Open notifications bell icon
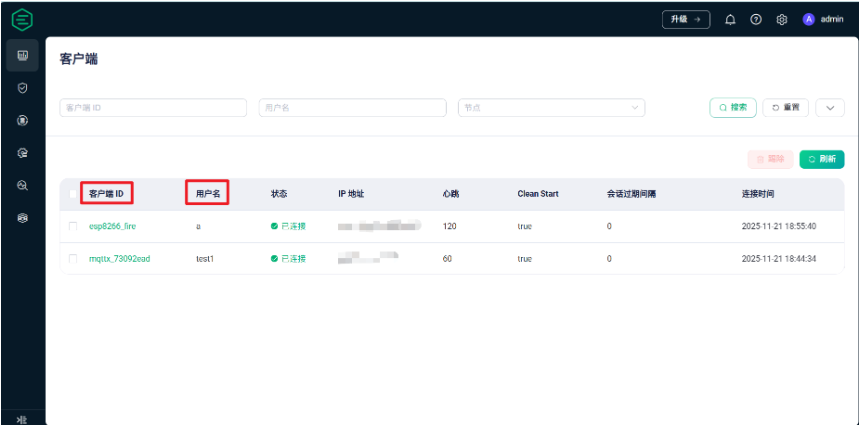Image resolution: width=859 pixels, height=425 pixels. [x=730, y=20]
